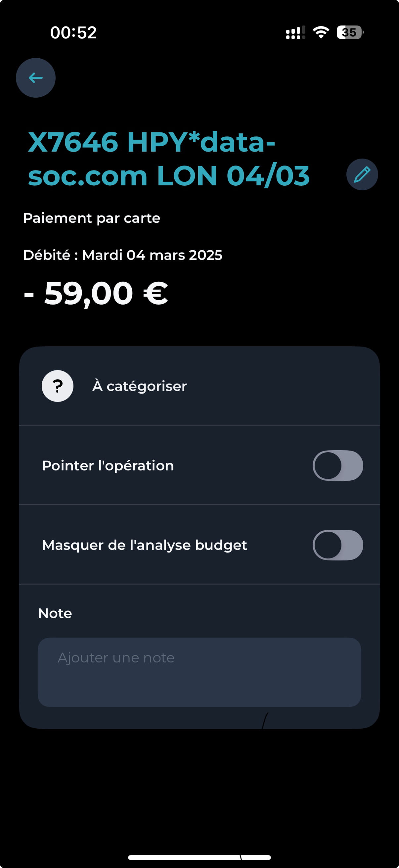Viewport: 399px width, 868px height.
Task: Tap the - 59,00 € amount
Action: click(x=96, y=294)
